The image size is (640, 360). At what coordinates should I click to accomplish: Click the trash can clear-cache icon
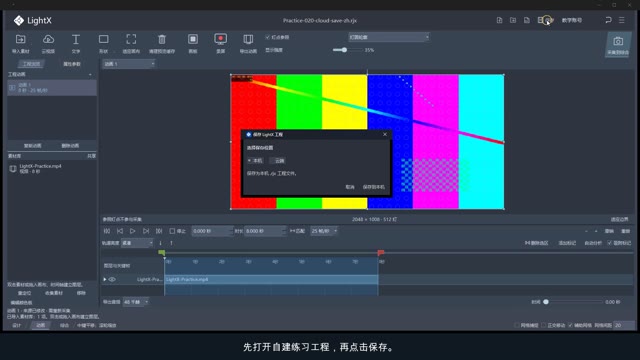click(x=162, y=39)
